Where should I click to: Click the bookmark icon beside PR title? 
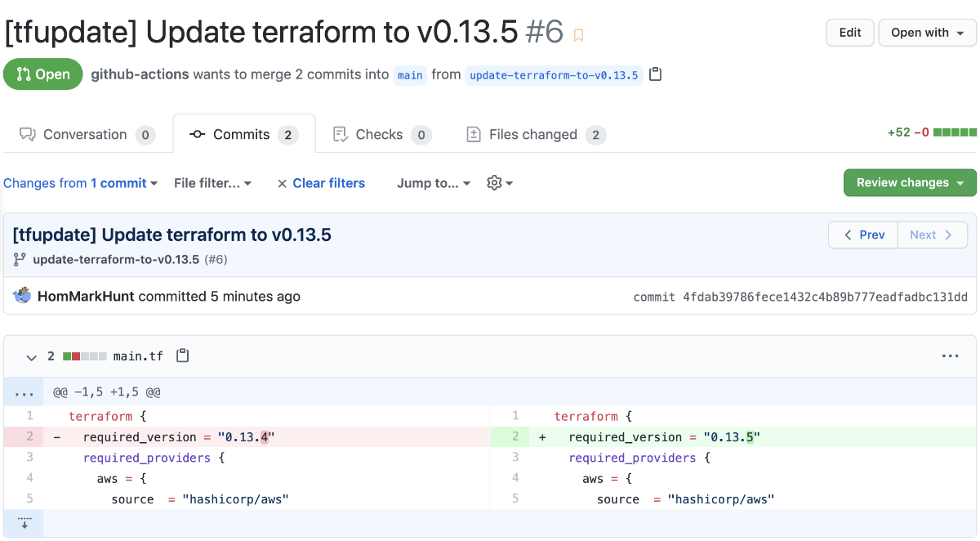578,35
